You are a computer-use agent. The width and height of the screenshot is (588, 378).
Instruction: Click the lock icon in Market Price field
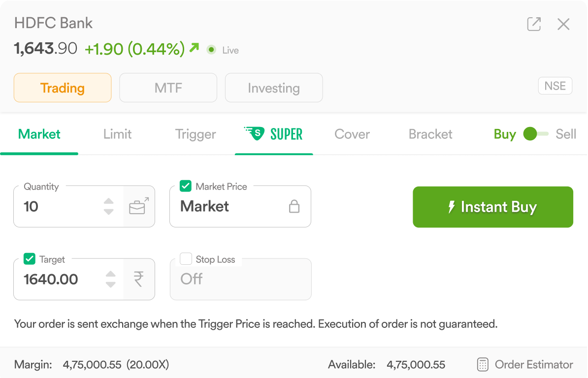click(294, 206)
